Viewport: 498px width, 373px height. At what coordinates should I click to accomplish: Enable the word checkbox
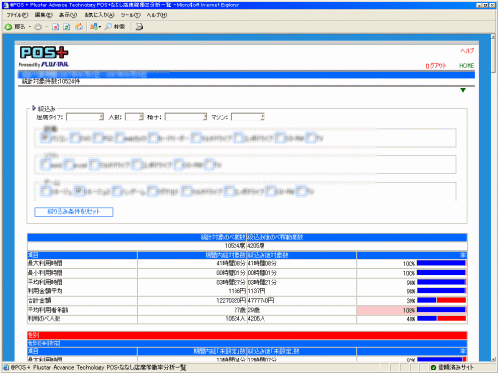45,164
